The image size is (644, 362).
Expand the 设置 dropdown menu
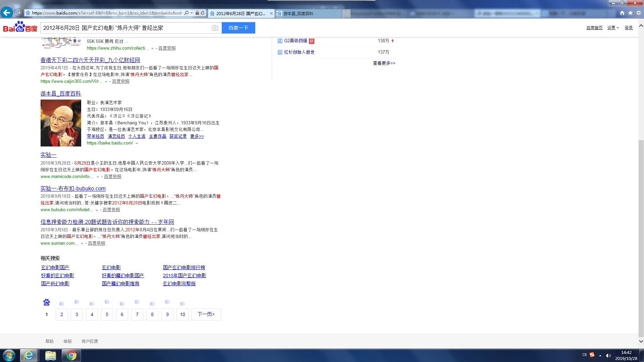pos(613,28)
